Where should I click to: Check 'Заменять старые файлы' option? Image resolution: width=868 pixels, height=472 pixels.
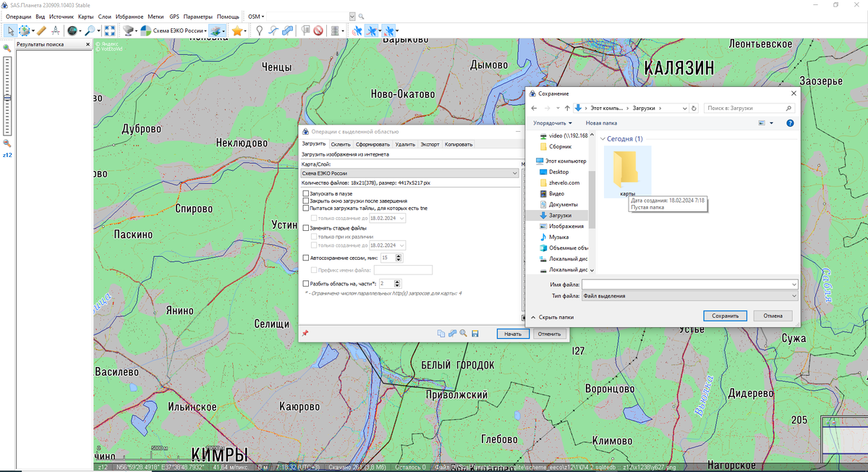305,228
